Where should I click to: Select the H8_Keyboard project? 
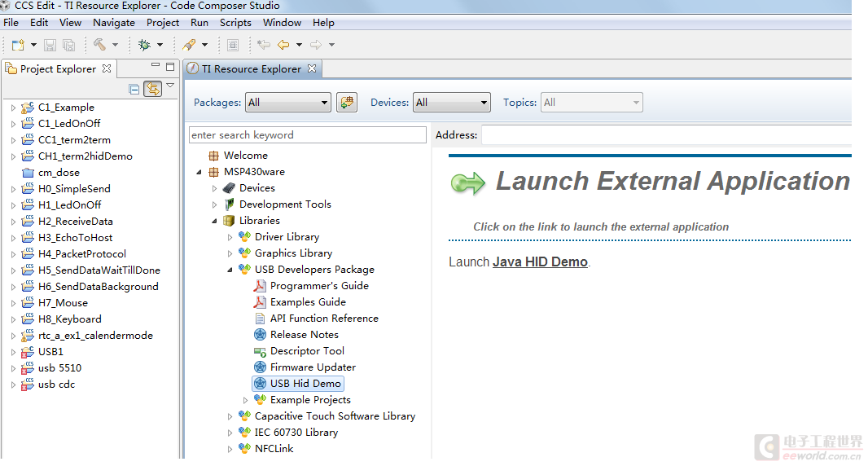tap(70, 319)
